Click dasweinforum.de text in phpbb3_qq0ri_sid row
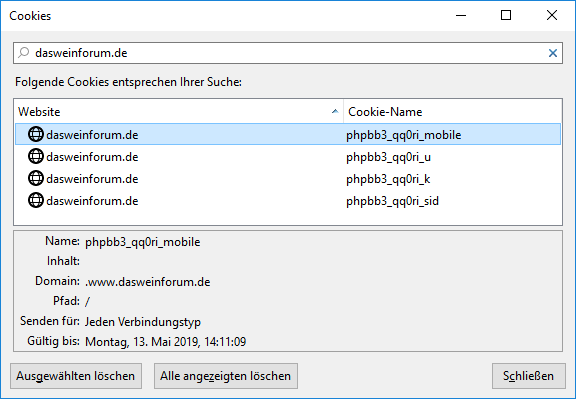 pyautogui.click(x=92, y=201)
